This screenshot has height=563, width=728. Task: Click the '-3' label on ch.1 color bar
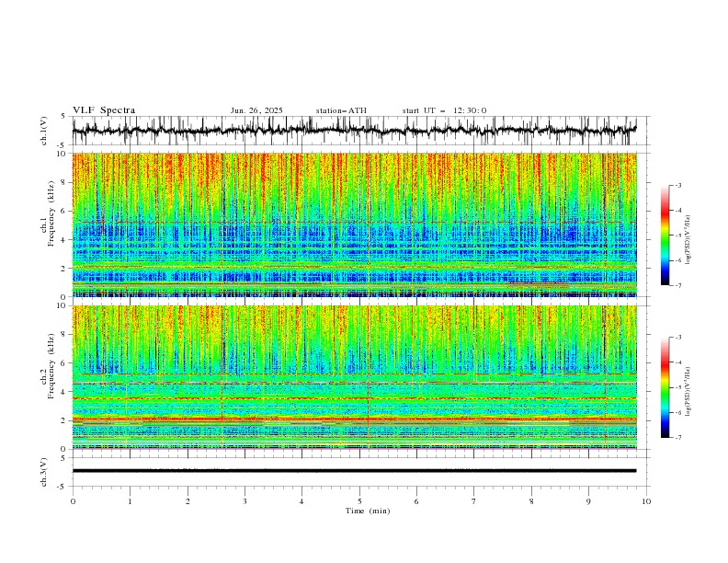[677, 185]
